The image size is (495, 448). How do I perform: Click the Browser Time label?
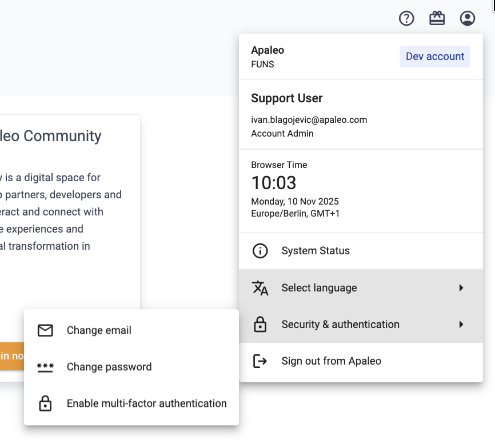click(x=279, y=165)
